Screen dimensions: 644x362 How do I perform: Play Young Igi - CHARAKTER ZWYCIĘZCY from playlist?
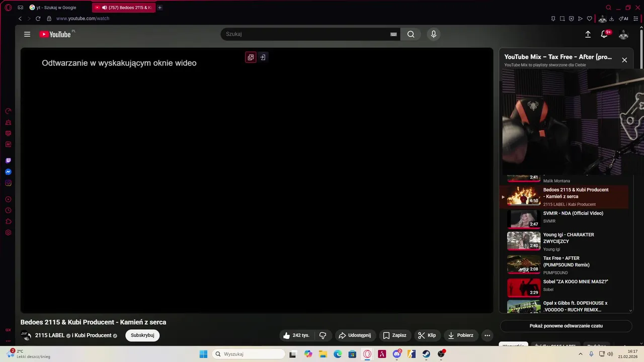[x=564, y=241]
